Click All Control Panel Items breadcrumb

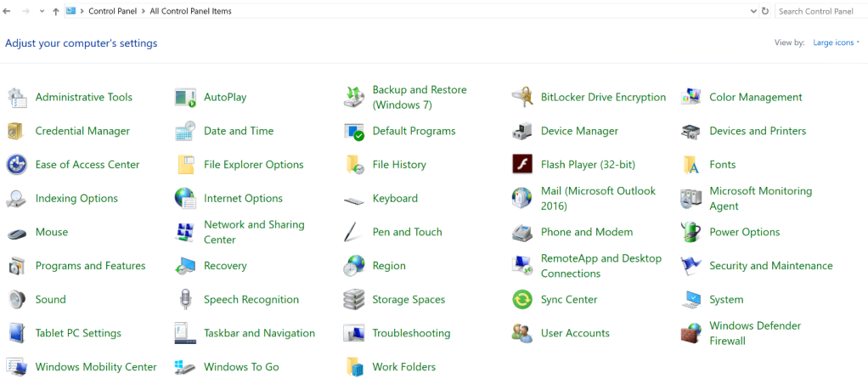(x=190, y=11)
